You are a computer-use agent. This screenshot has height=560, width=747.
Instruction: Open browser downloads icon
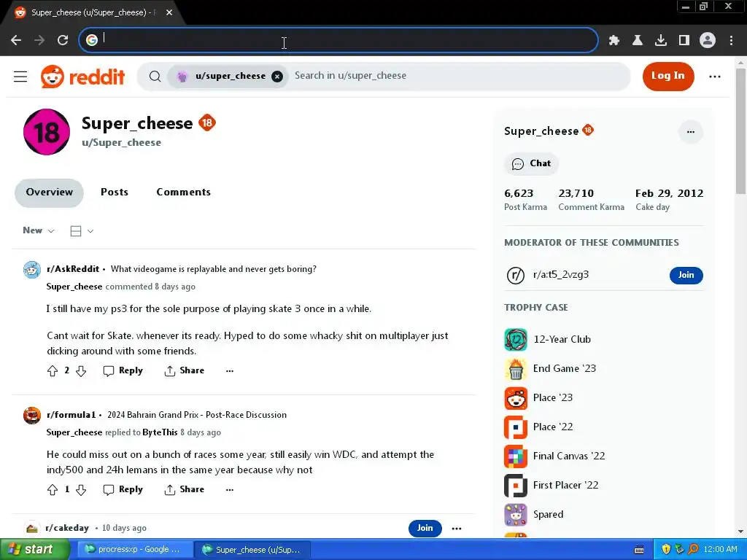(x=661, y=41)
